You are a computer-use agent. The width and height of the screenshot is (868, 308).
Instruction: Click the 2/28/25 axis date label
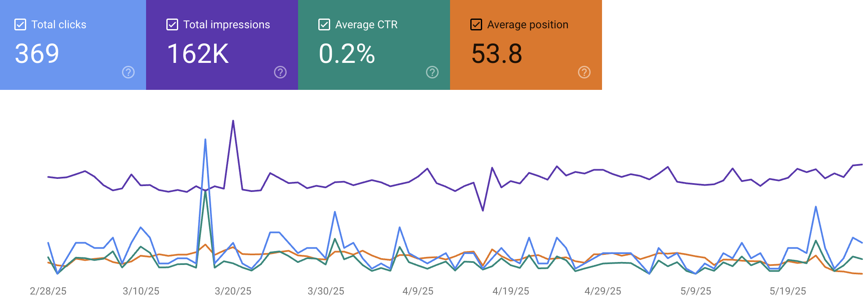coord(48,291)
